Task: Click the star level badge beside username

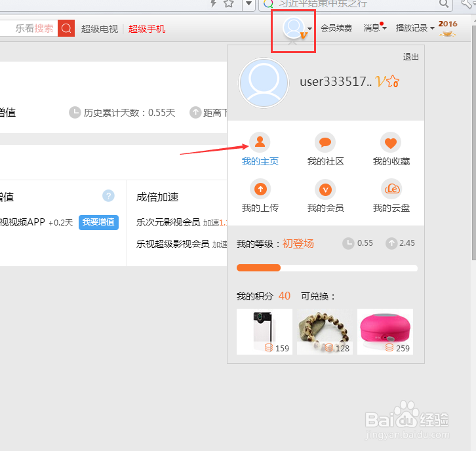Action: click(393, 81)
